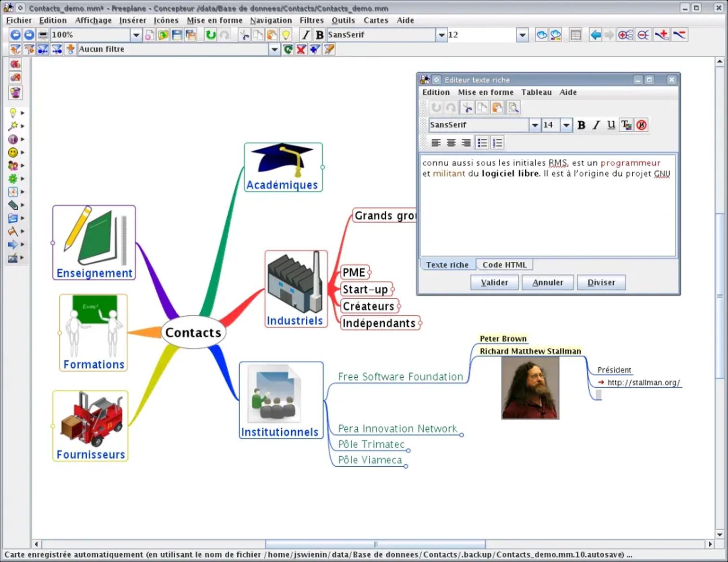Click the Valider button
The width and height of the screenshot is (728, 562).
494,282
